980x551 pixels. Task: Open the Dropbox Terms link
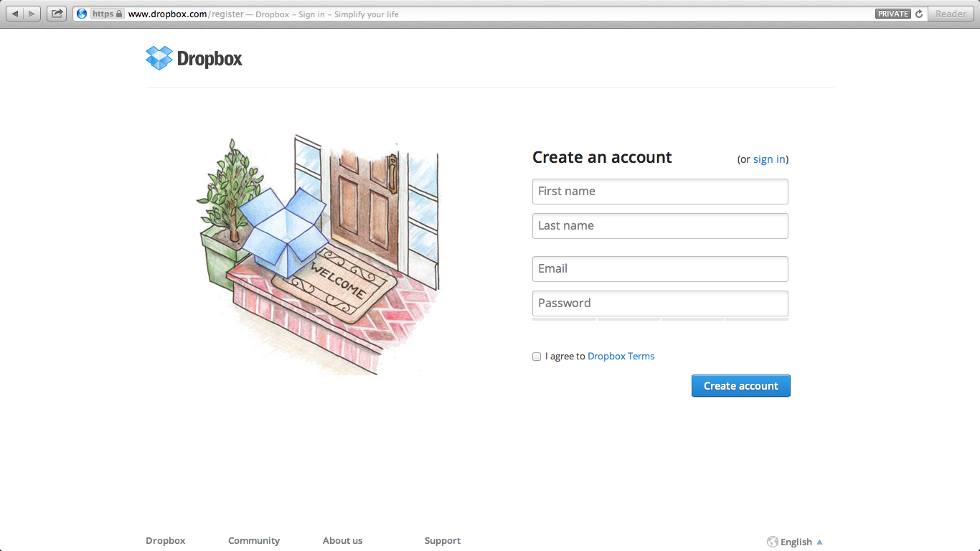coord(621,356)
